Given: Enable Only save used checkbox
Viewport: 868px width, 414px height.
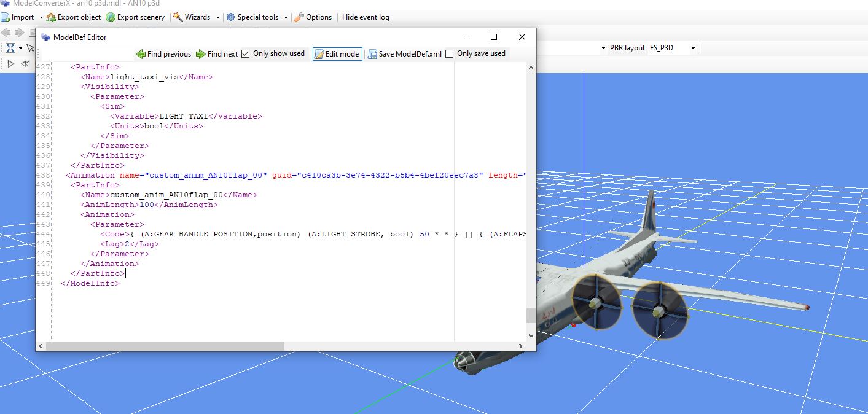Looking at the screenshot, I should tap(449, 53).
